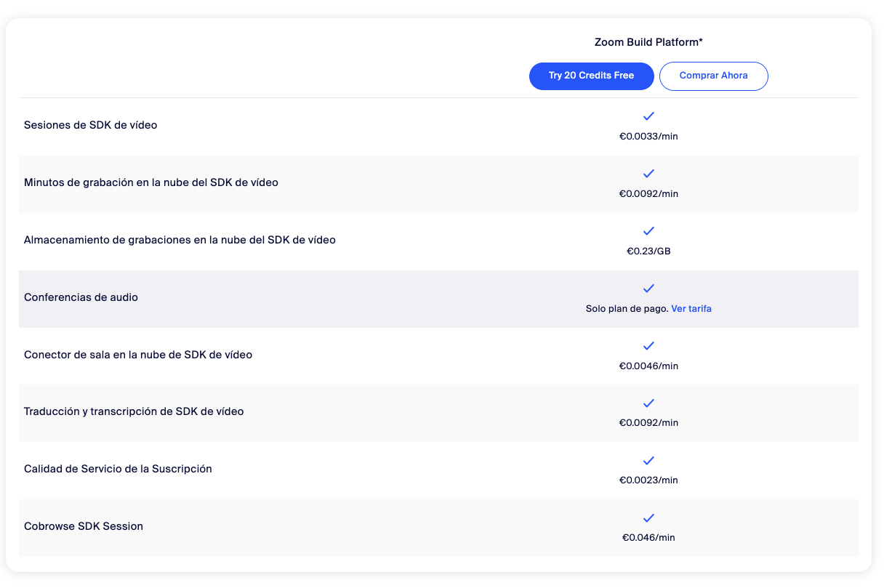Select Cobrowse SDK Session label

coord(84,526)
